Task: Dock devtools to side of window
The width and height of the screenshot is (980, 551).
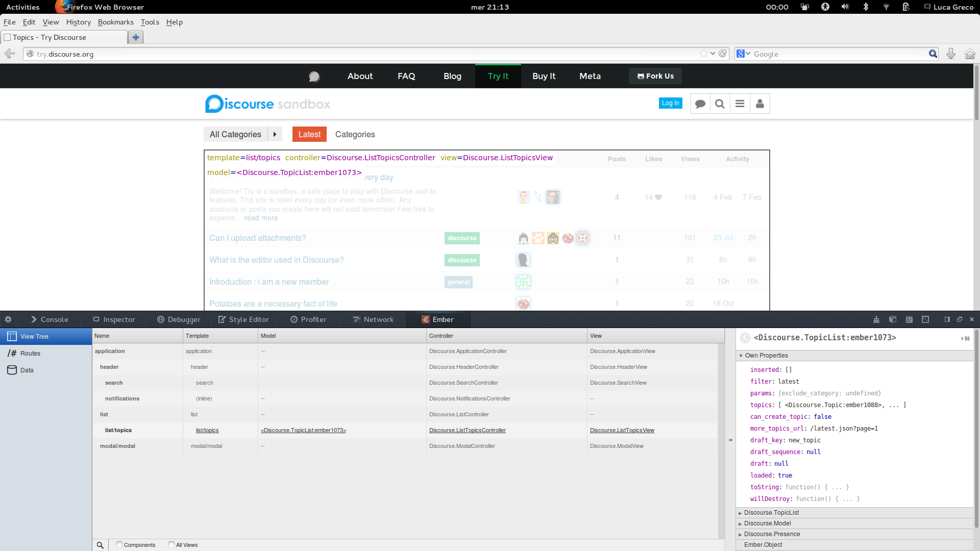Action: click(947, 319)
